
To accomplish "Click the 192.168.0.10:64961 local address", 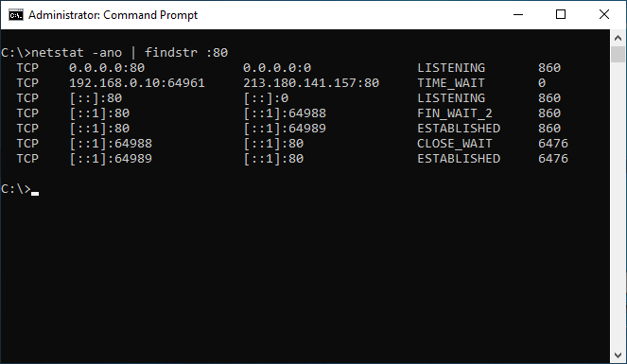I will point(137,83).
